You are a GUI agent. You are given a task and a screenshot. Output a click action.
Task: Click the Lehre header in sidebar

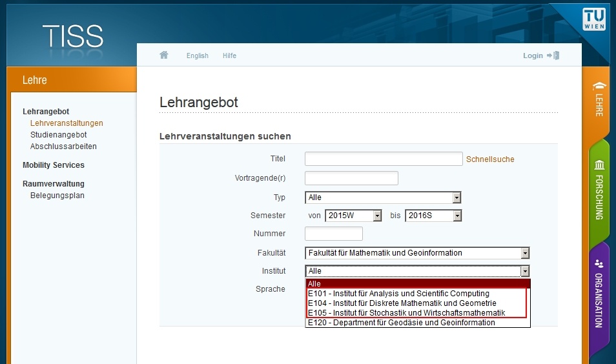coord(35,80)
